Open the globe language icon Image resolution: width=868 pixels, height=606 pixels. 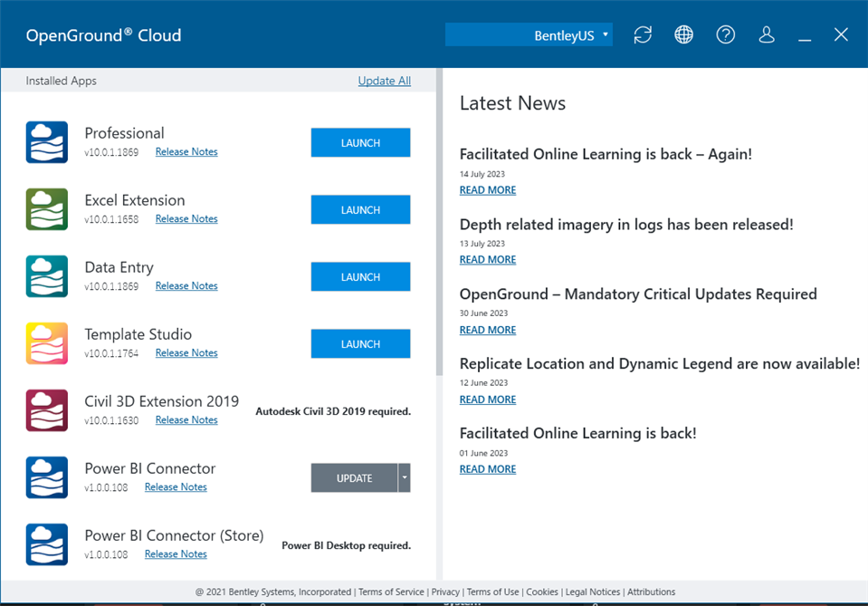click(683, 35)
